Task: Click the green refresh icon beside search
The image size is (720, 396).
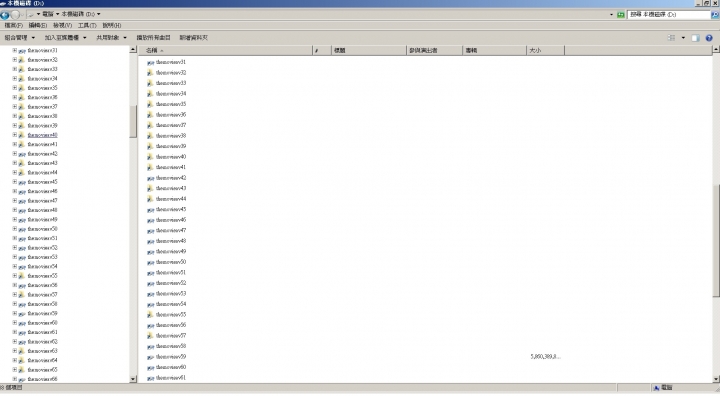Action: pos(621,15)
